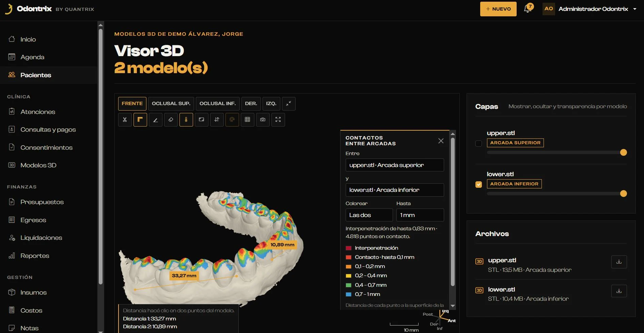
Task: Open Pacientes in the sidebar
Action: pyautogui.click(x=49, y=75)
